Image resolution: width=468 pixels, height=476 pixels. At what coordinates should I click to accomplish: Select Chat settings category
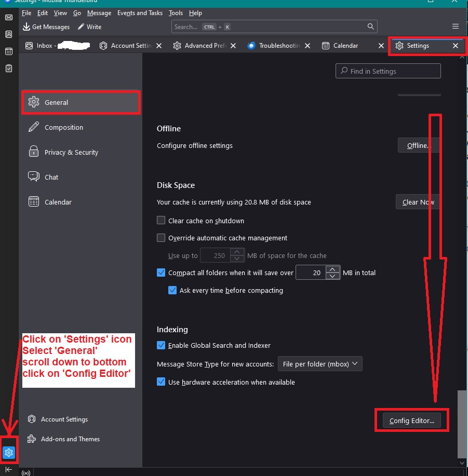click(x=81, y=177)
